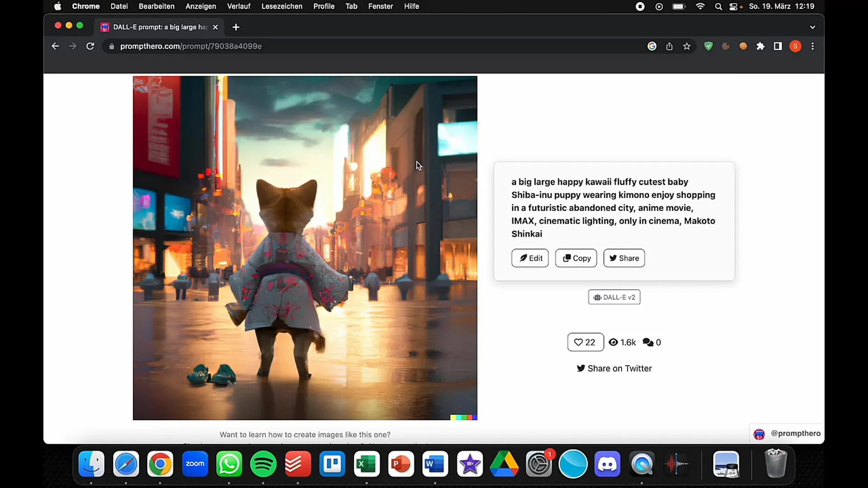Share prompt on Twitter button

click(x=614, y=368)
